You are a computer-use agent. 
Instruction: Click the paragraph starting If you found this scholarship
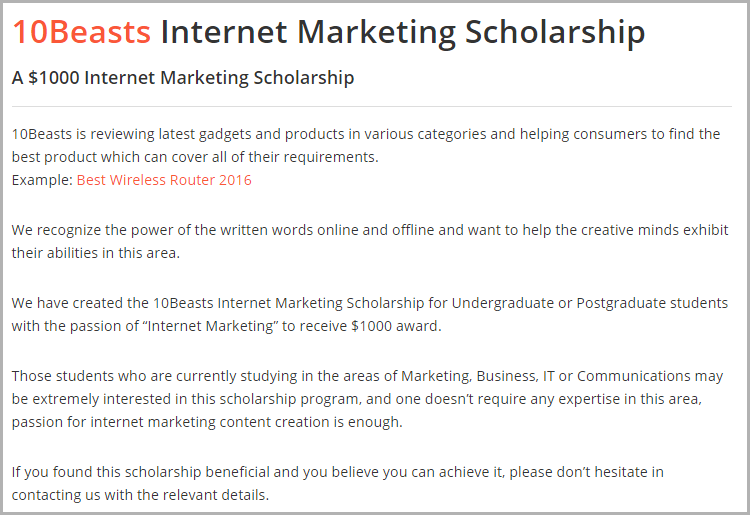(338, 483)
